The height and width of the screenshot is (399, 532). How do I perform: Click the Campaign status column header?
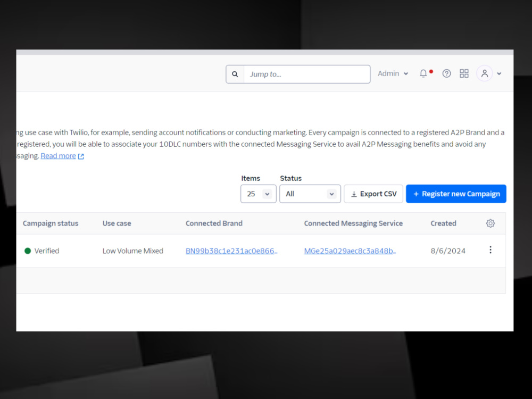point(51,223)
